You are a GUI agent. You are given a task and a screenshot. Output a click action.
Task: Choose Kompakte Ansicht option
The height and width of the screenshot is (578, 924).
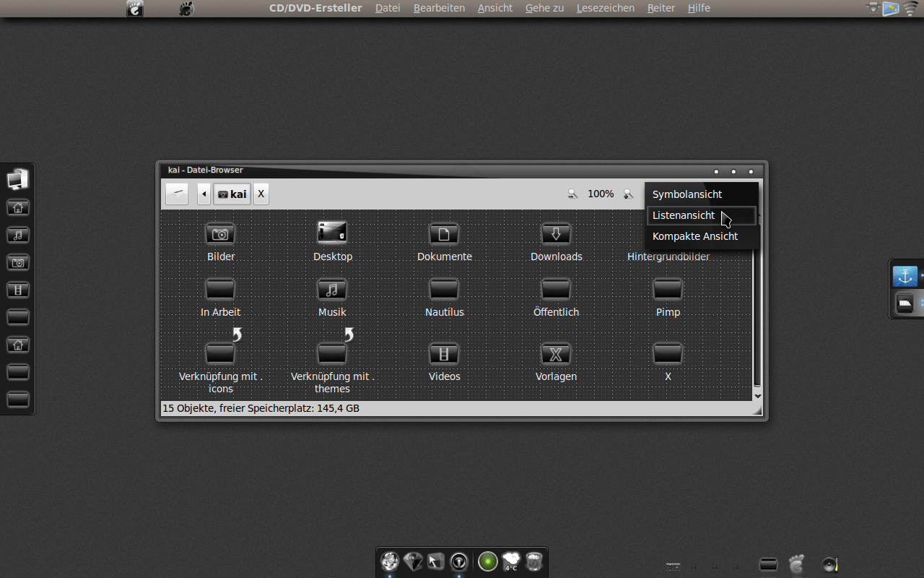700,236
